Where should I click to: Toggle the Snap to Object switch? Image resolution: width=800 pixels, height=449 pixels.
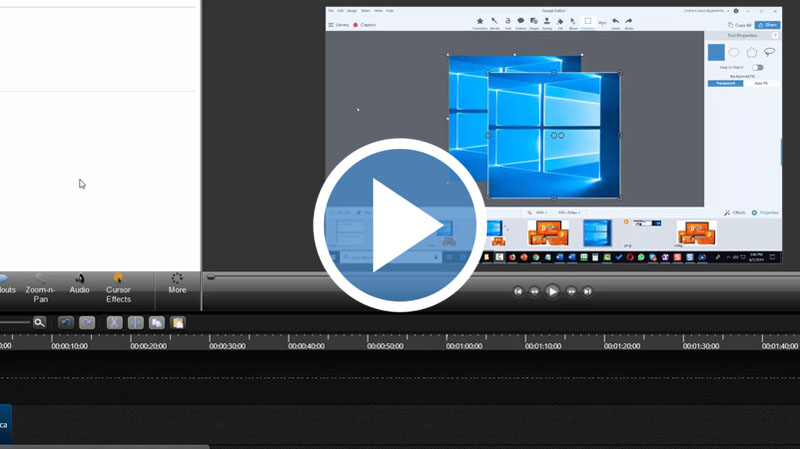click(758, 67)
